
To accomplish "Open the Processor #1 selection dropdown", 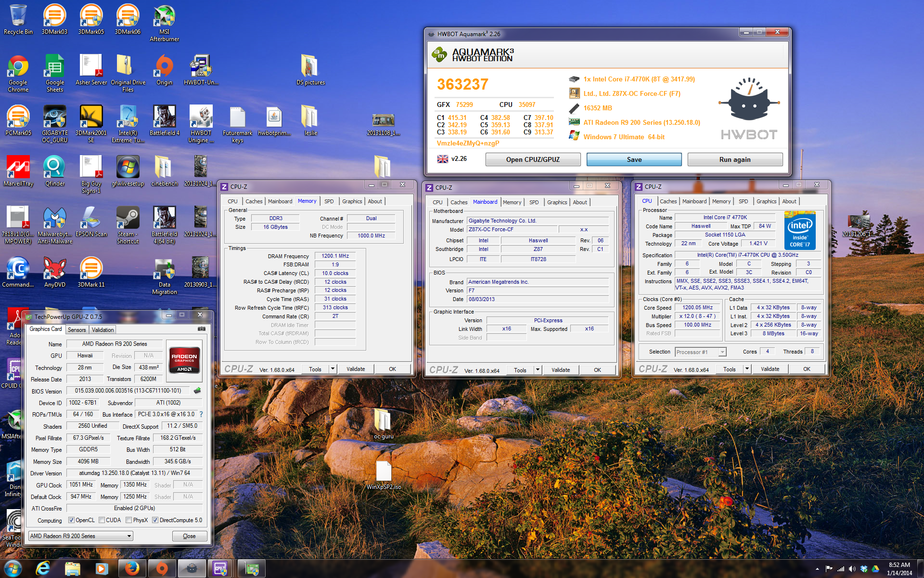I will click(x=700, y=352).
